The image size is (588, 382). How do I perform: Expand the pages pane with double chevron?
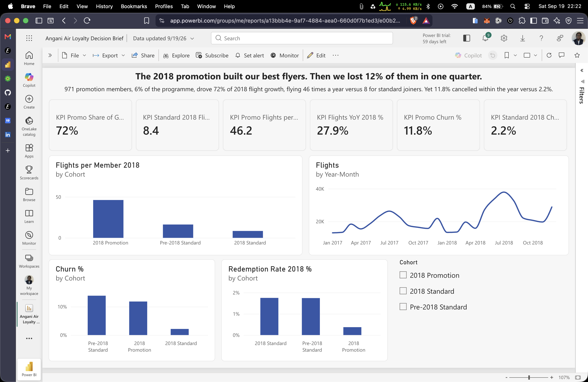(50, 55)
